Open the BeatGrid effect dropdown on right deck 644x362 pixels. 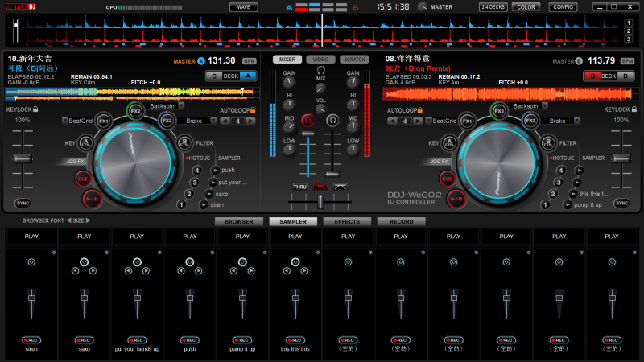tap(429, 120)
